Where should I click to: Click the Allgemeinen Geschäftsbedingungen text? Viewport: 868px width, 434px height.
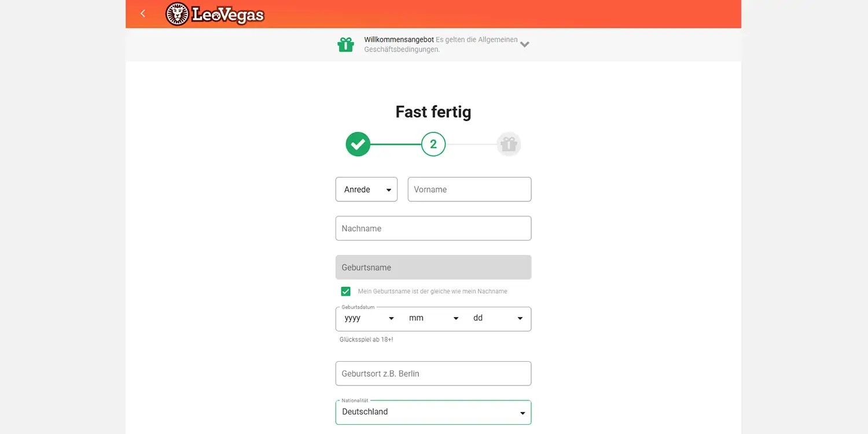441,45
